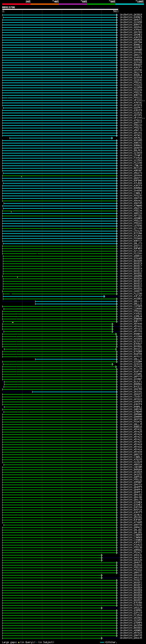Select hit UniRef100_P23509
The height and width of the screenshot is (644, 146).
[131, 615]
